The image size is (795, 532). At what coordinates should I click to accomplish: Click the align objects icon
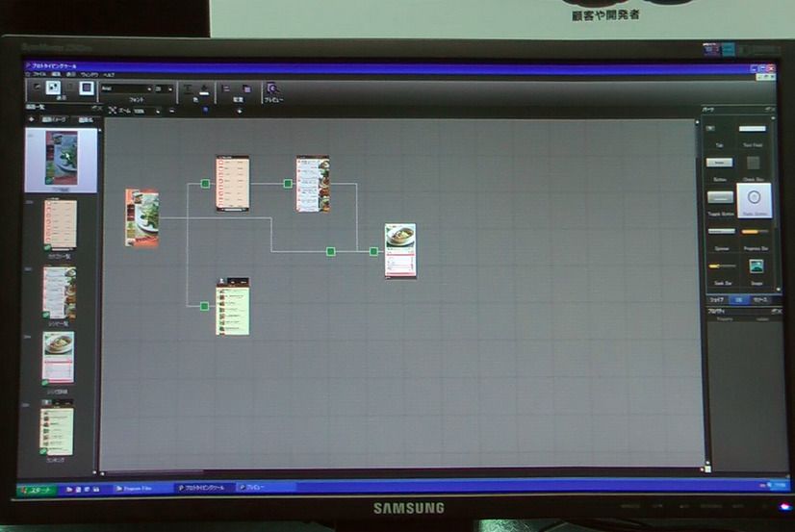pos(225,89)
